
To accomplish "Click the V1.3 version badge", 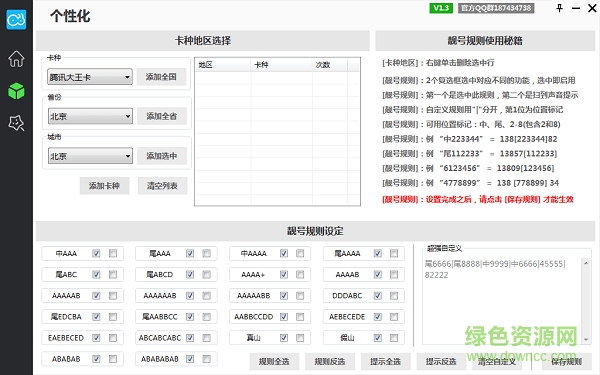I will pyautogui.click(x=441, y=8).
